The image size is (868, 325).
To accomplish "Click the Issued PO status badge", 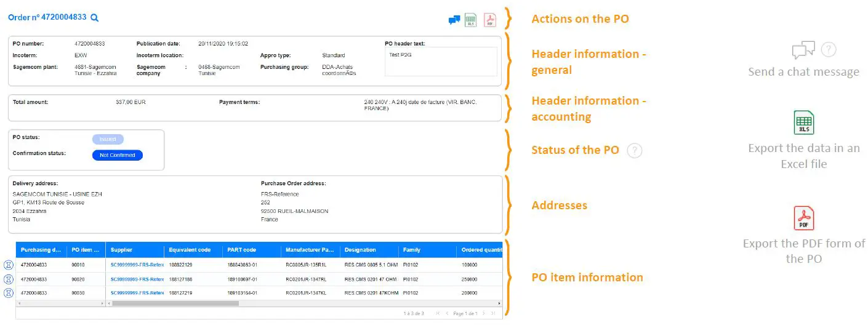I will tap(108, 139).
